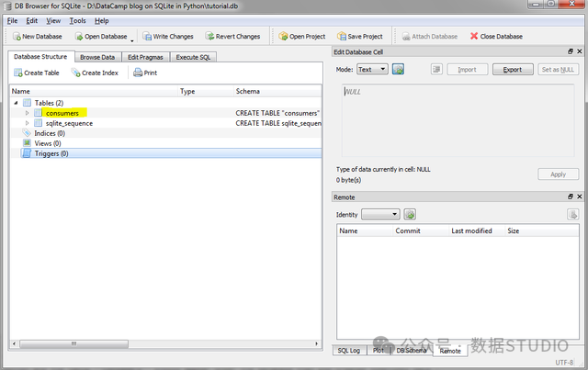Expand the sqlite_sequence table node
The height and width of the screenshot is (370, 588).
27,123
